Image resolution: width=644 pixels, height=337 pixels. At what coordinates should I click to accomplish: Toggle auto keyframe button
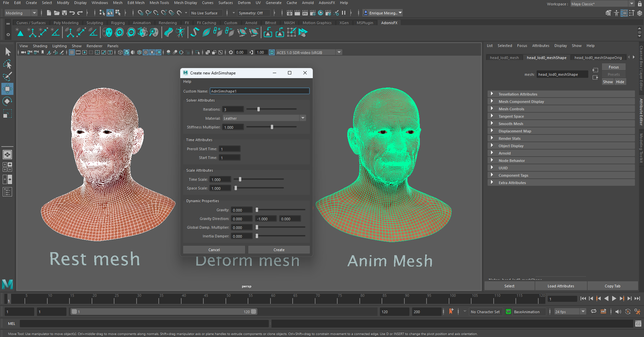coord(628,312)
